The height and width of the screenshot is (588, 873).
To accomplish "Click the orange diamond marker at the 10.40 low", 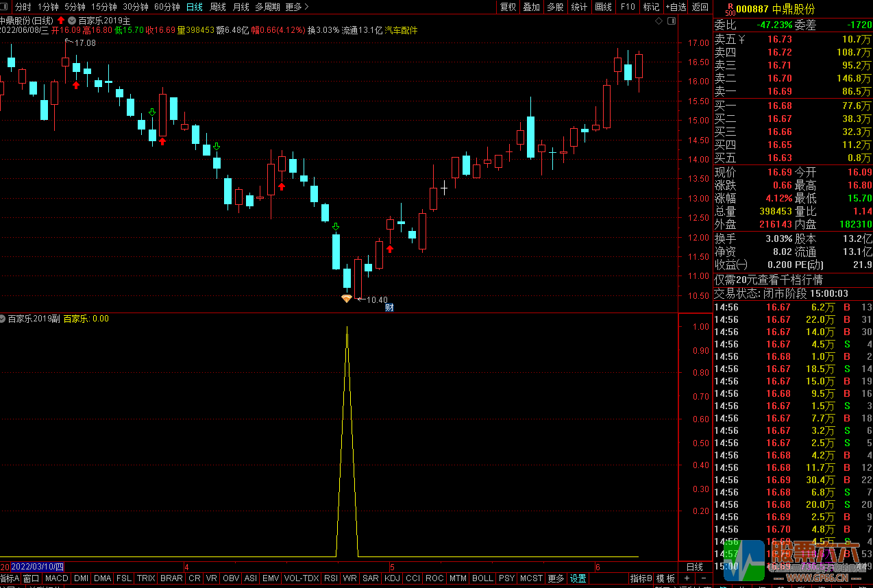I will point(347,299).
